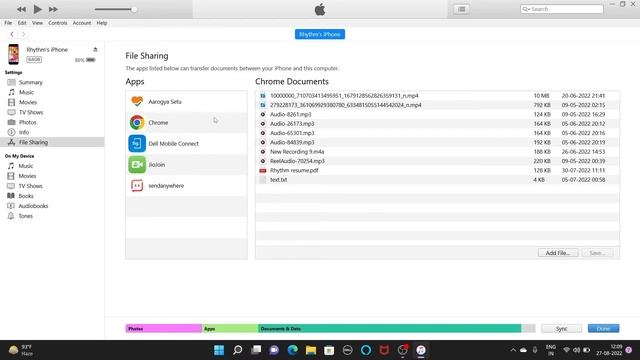Click the play button
The image size is (640, 360).
[37, 9]
